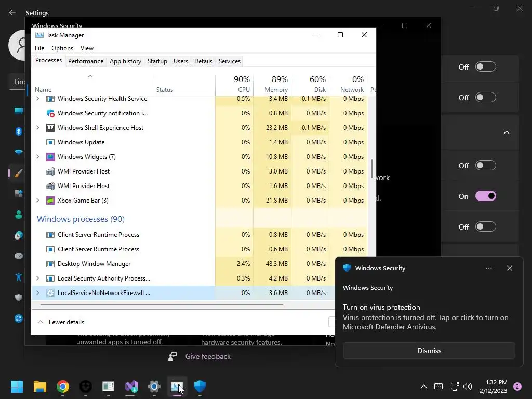Click Bluetooth icon in Settings sidebar
532x399 pixels.
coord(19,131)
